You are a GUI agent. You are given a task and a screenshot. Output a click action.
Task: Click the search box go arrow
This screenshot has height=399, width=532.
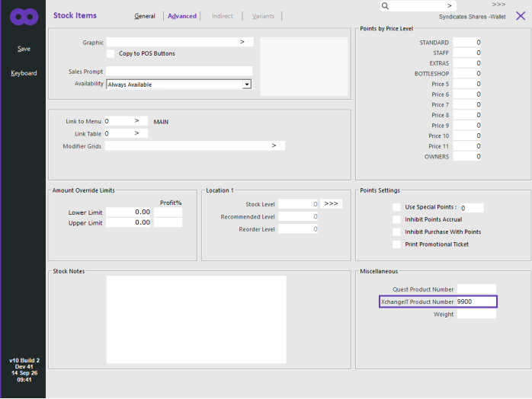[x=449, y=6]
